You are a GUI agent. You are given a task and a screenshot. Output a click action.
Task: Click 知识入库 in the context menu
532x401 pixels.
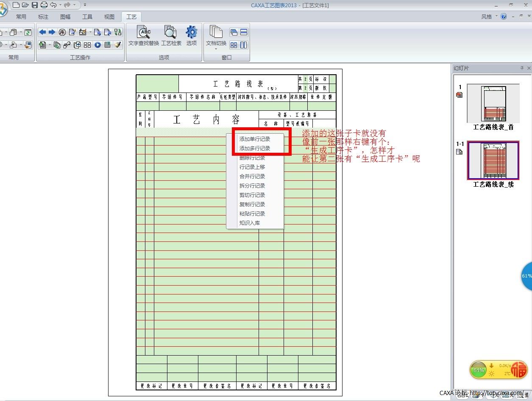click(250, 223)
